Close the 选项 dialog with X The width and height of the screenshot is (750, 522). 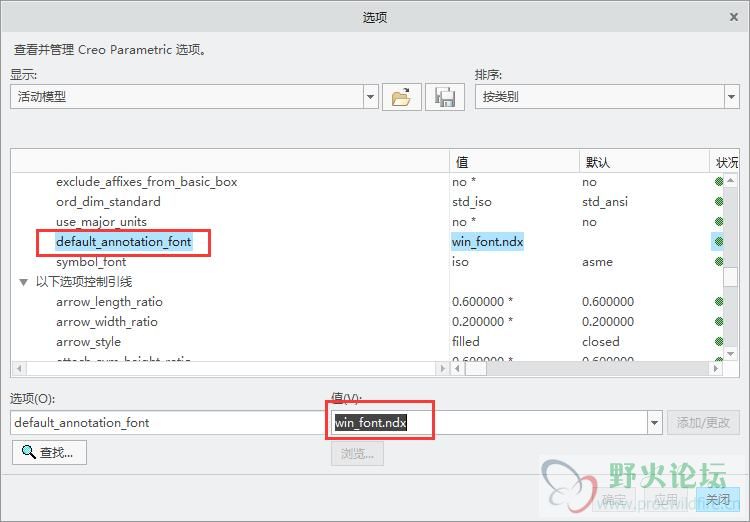pos(734,17)
